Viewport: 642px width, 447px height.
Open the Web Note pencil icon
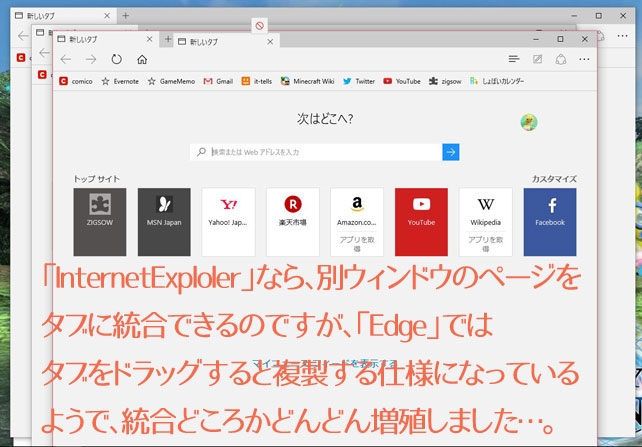(x=538, y=59)
